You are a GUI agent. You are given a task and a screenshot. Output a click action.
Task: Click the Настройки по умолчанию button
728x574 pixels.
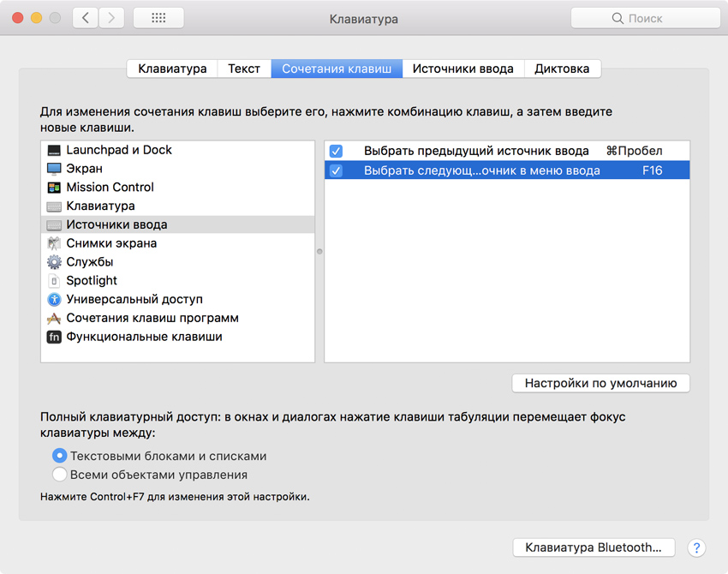[x=600, y=383]
